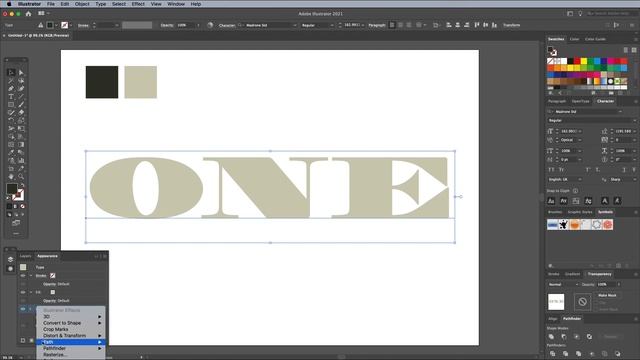Select the Rectangle tool
The width and height of the screenshot is (640, 360).
pos(11,105)
